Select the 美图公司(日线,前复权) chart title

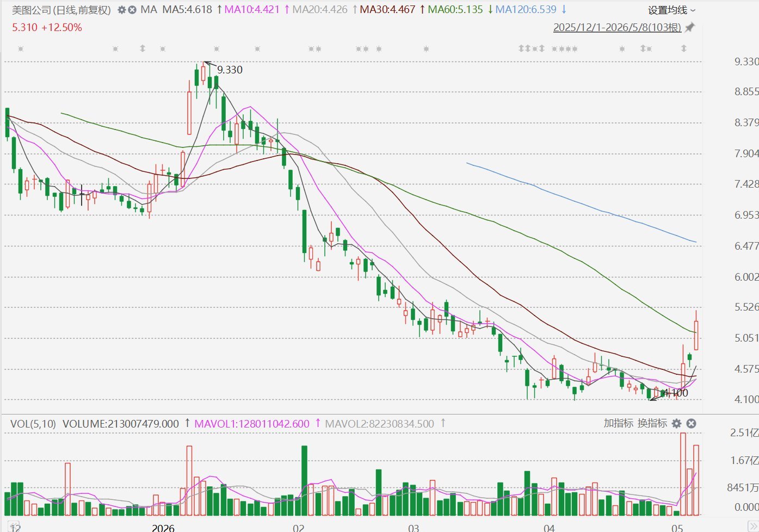(x=61, y=10)
